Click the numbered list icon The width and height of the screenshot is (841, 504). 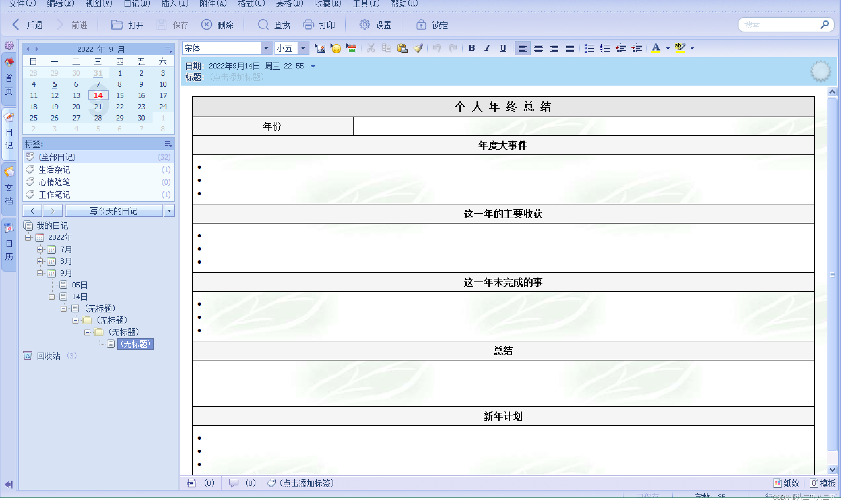tap(605, 48)
